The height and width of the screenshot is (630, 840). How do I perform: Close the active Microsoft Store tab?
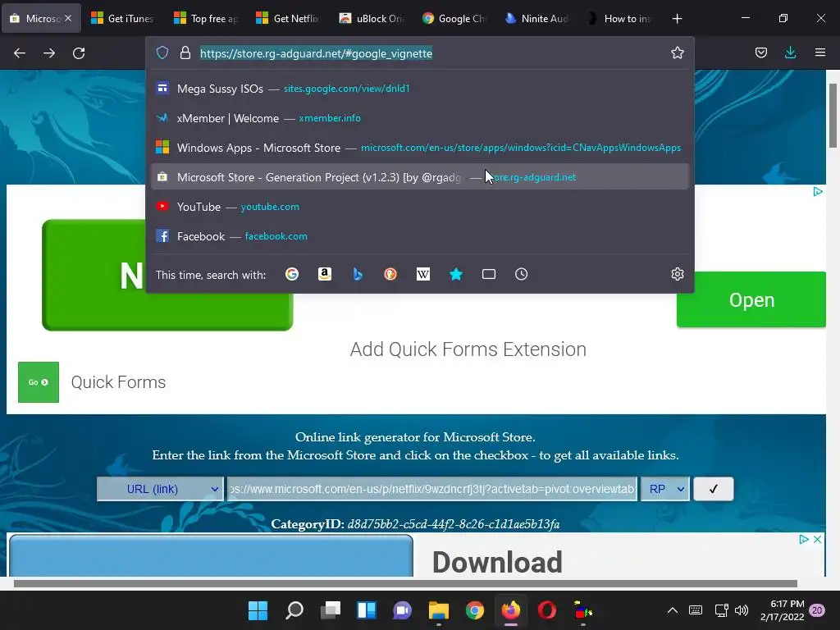(68, 18)
